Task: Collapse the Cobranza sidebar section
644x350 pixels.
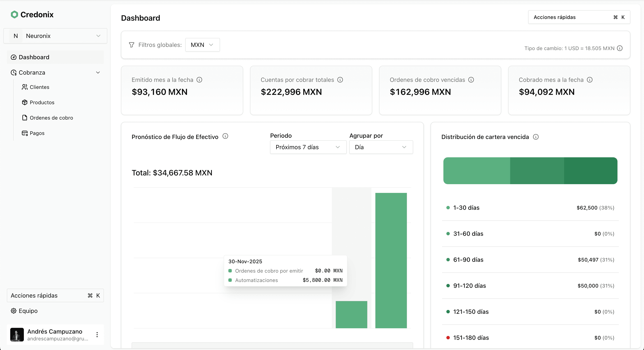Action: [98, 72]
